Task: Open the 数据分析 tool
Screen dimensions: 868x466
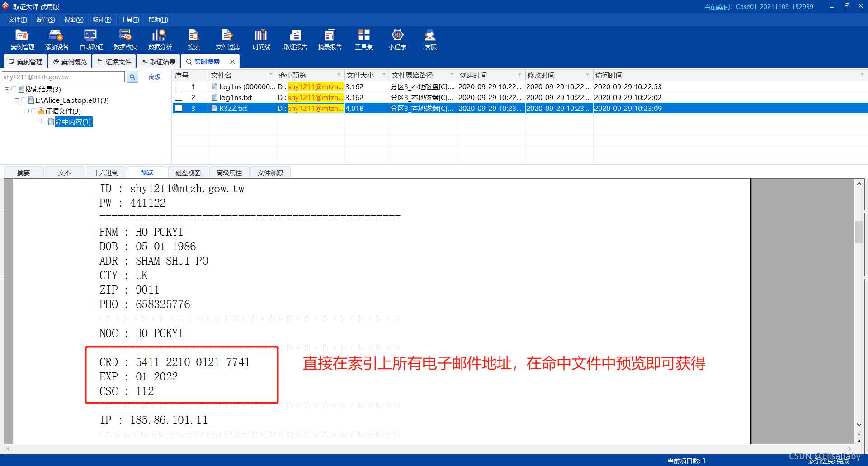Action: click(160, 40)
